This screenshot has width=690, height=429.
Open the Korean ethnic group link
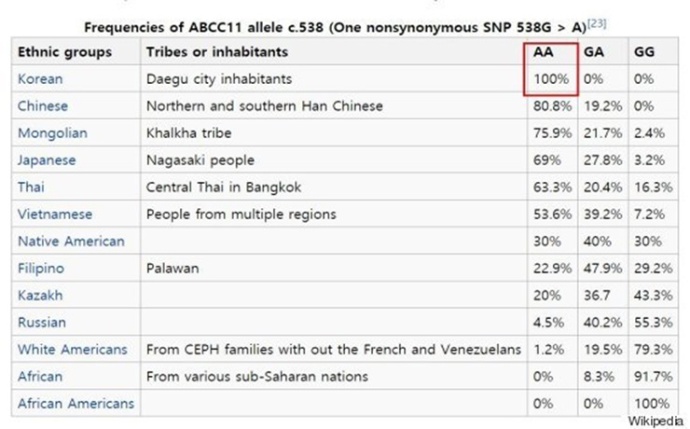point(38,78)
